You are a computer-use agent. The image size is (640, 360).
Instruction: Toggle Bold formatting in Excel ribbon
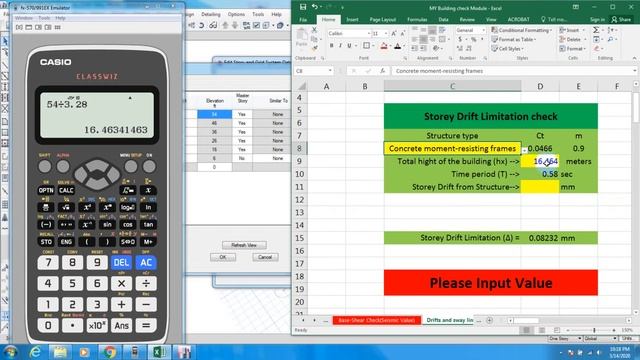click(x=331, y=46)
